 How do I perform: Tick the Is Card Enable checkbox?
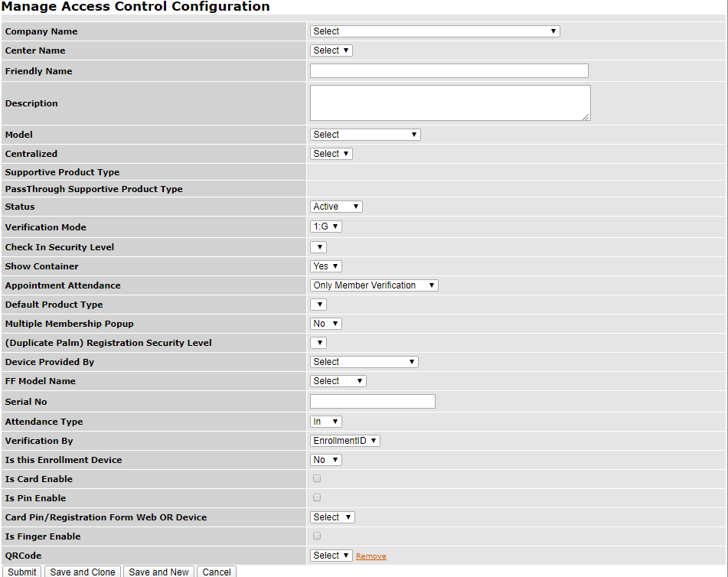(x=317, y=478)
